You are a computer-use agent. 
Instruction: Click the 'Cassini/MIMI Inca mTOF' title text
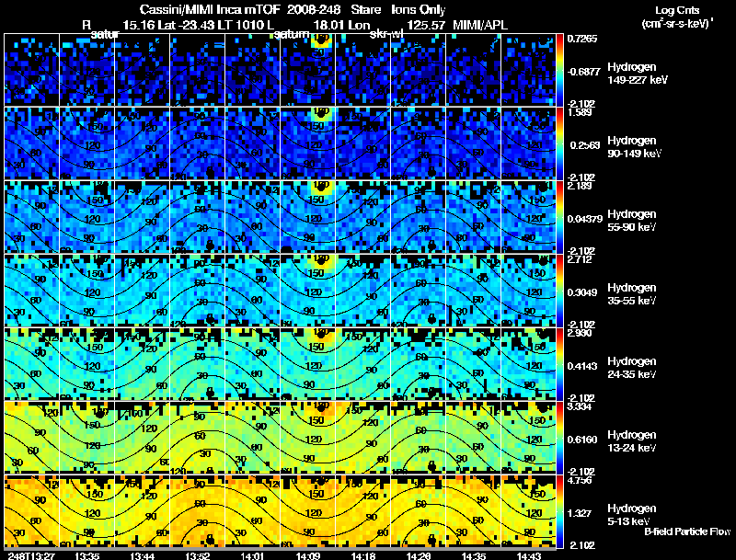coord(210,10)
